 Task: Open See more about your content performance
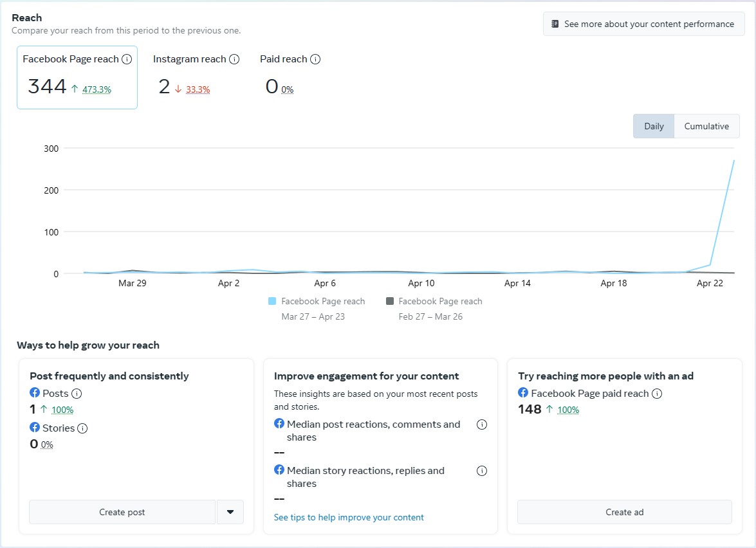[x=643, y=24]
